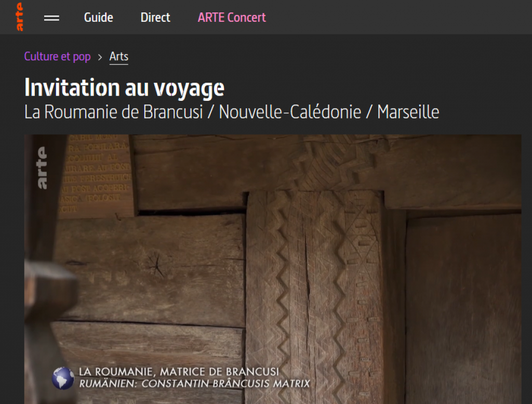The width and height of the screenshot is (532, 404).
Task: Go to the Direct section
Action: pyautogui.click(x=155, y=17)
